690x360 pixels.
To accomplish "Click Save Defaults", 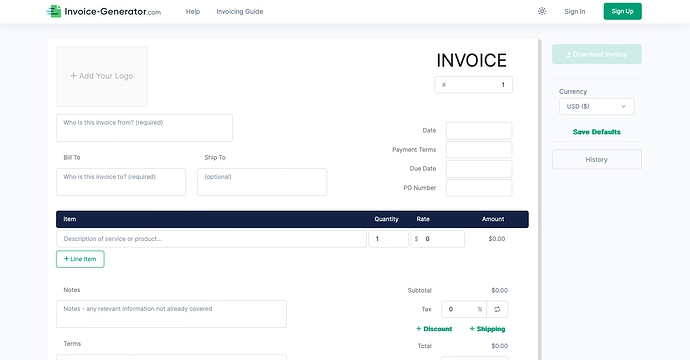I will tap(597, 132).
